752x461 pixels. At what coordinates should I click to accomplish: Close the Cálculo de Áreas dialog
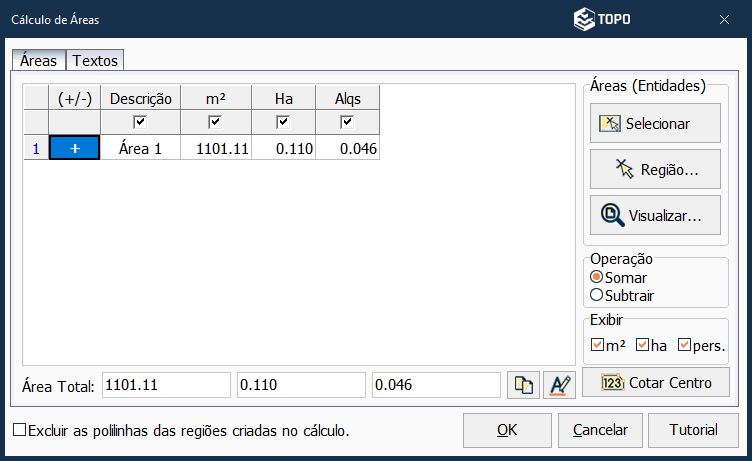coord(724,19)
